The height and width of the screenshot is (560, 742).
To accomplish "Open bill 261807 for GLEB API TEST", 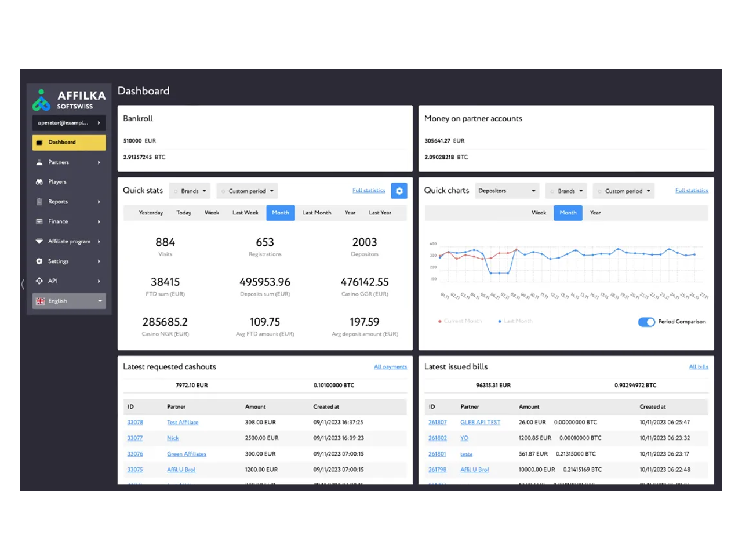I will [437, 422].
